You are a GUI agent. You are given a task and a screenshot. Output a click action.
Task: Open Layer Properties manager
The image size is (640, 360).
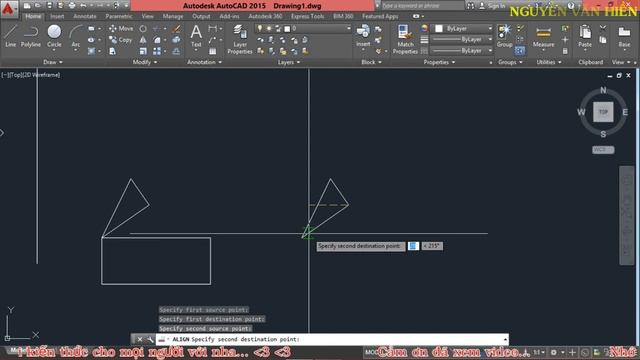[x=240, y=39]
